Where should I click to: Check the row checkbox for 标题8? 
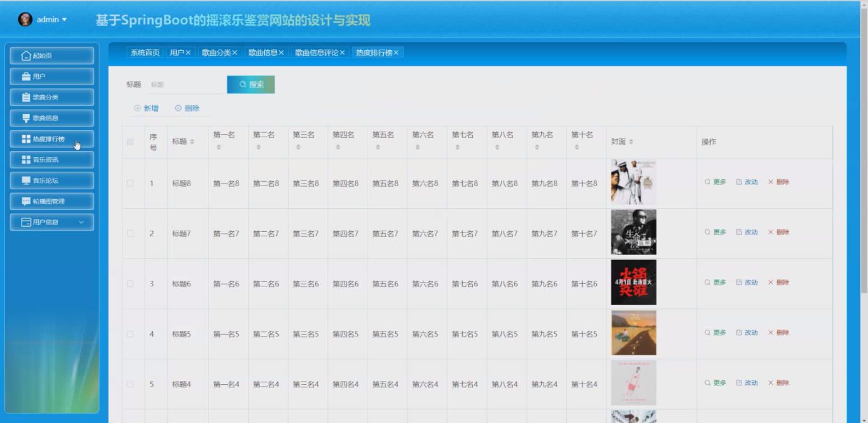click(x=130, y=183)
